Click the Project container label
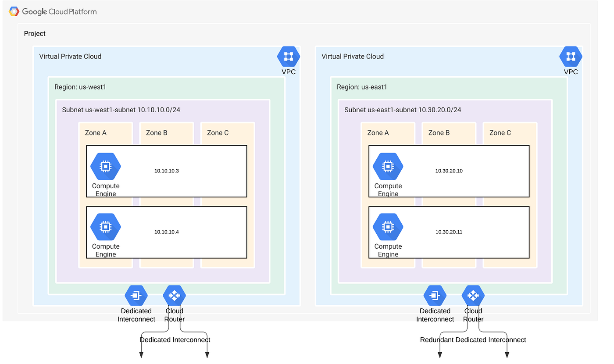Image resolution: width=614 pixels, height=364 pixels. click(x=35, y=33)
